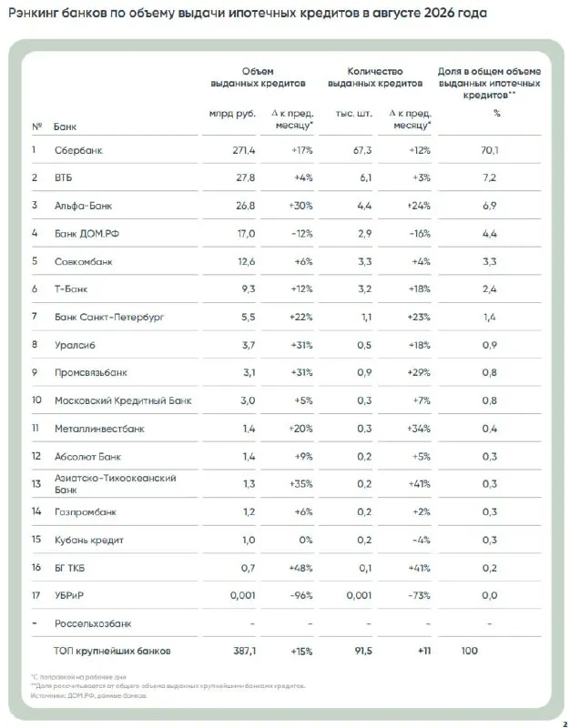Image resolution: width=570 pixels, height=728 pixels.
Task: Select the ВТБ bank entry
Action: (x=63, y=177)
